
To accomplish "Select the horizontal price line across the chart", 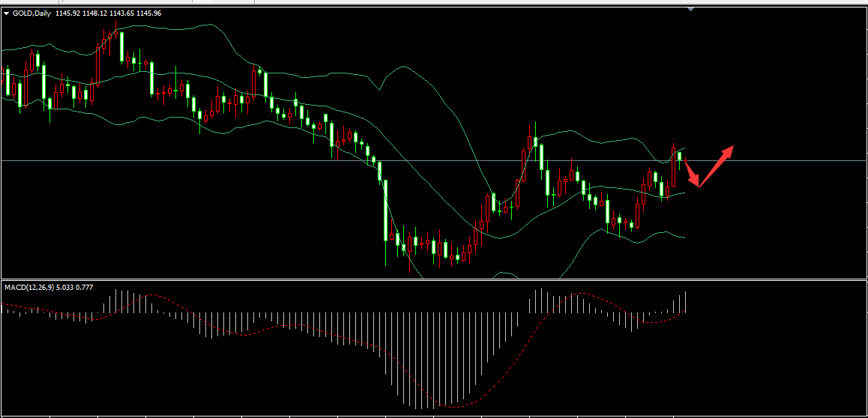I will [434, 160].
